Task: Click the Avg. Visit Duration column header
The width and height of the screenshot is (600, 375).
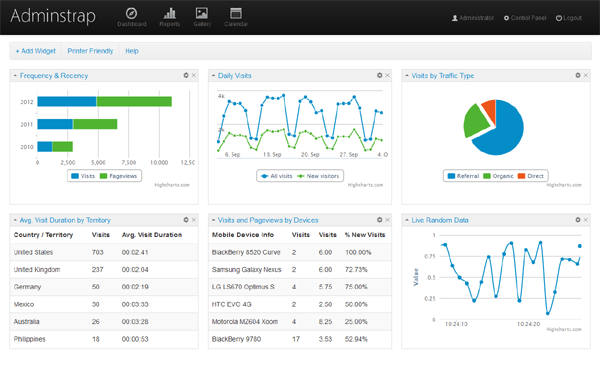Action: point(152,235)
